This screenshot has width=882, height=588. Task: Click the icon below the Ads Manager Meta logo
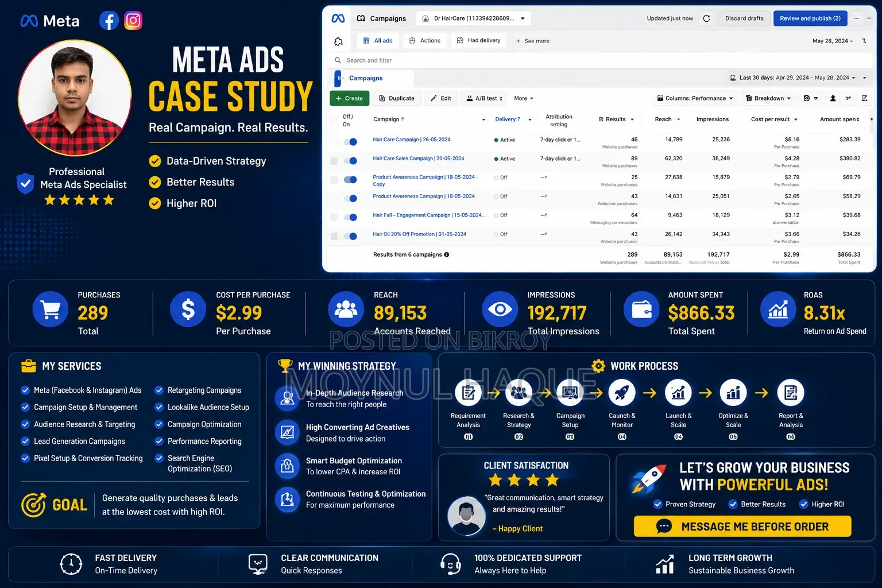tap(338, 41)
